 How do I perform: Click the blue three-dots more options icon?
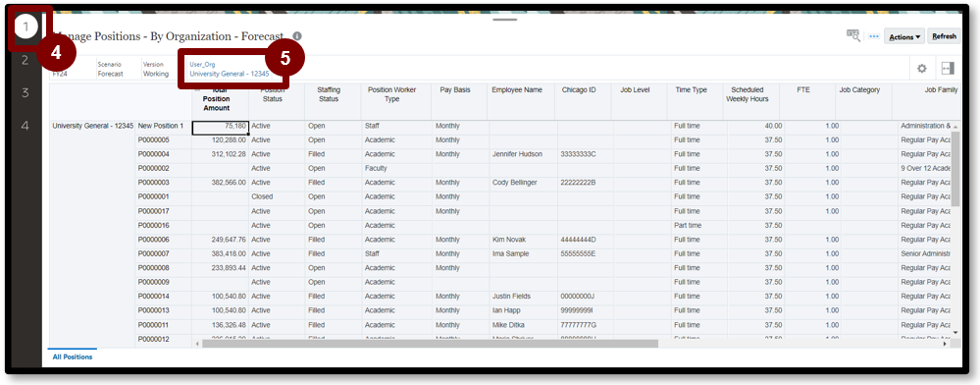point(874,36)
